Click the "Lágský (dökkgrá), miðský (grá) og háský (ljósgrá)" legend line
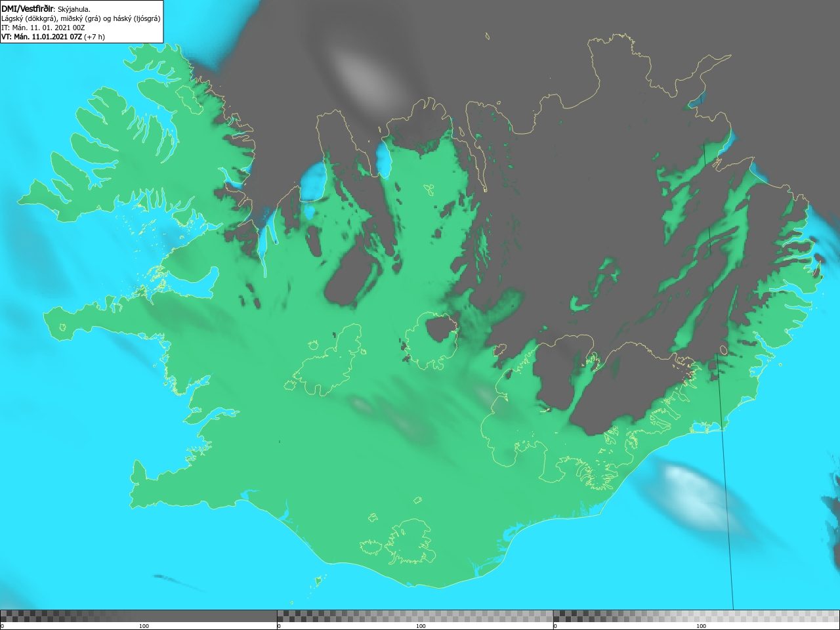 point(81,18)
